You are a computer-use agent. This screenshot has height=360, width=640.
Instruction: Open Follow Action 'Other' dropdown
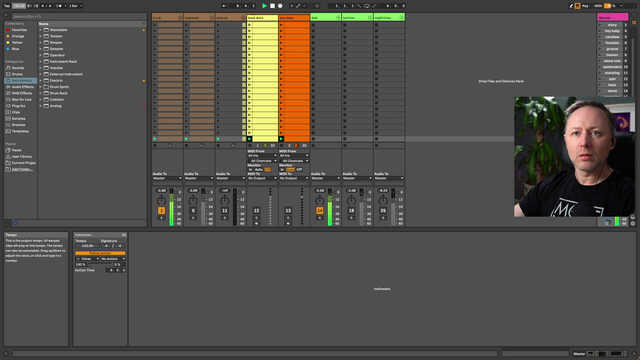(x=88, y=259)
